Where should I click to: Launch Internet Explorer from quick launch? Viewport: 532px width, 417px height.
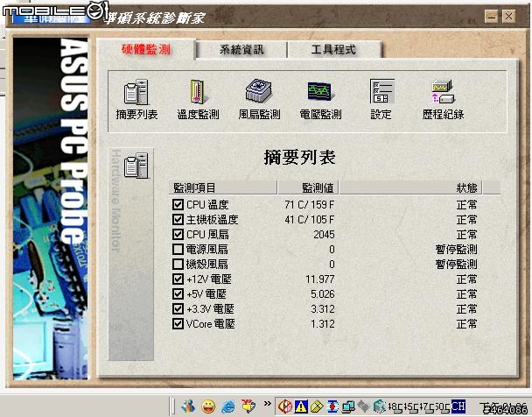[228, 406]
